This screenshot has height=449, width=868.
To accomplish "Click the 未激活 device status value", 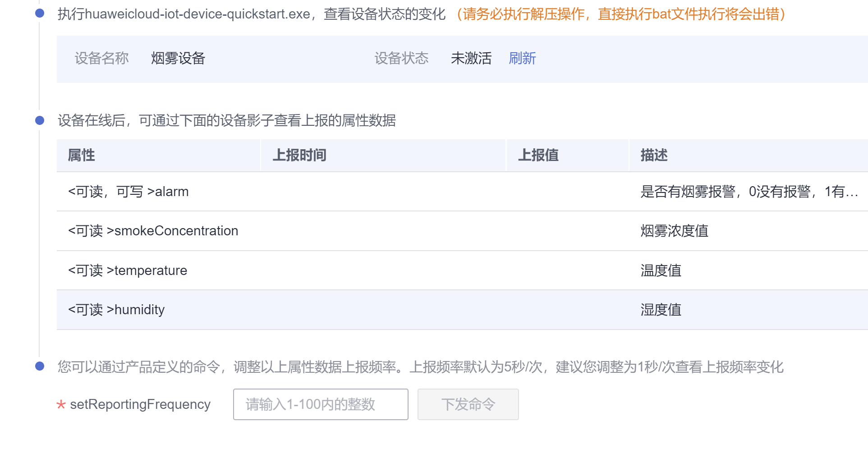I will click(x=471, y=58).
